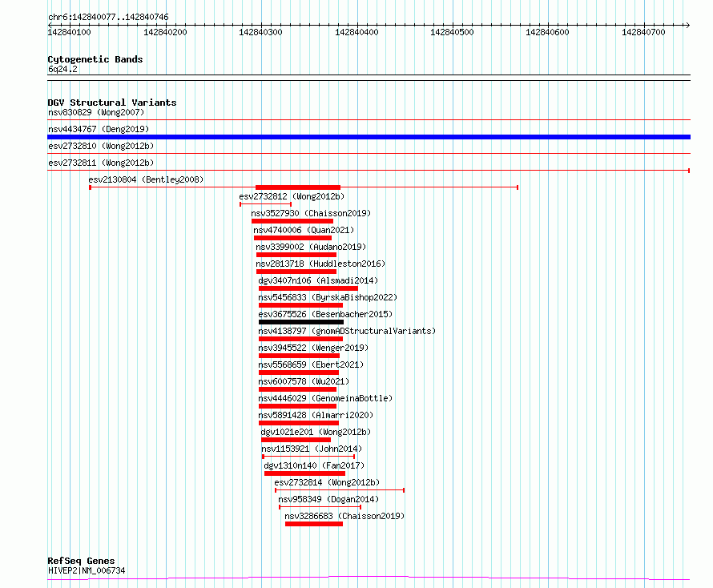713x588 pixels.
Task: Click ruler position 142840700
Action: tap(643, 32)
